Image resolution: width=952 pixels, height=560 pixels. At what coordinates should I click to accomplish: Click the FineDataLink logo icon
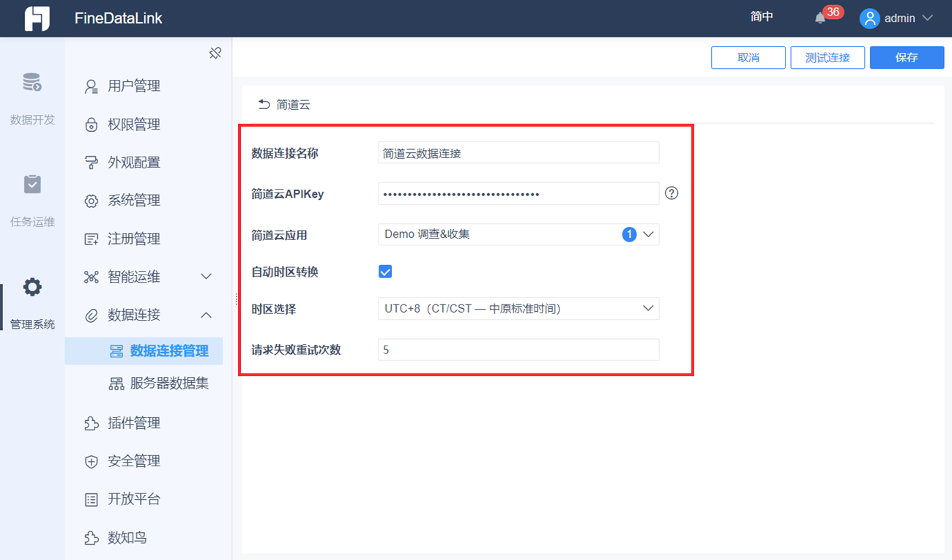pos(37,18)
